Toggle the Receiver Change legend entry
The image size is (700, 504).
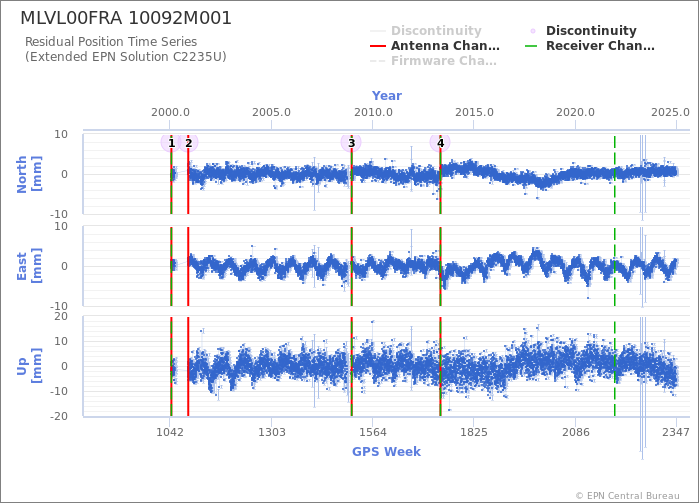590,46
